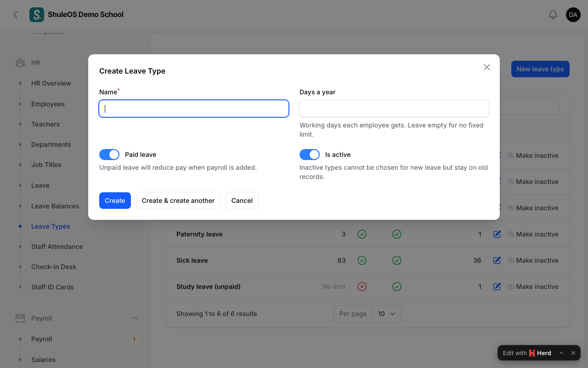Image resolution: width=588 pixels, height=368 pixels.
Task: Click the New leave type button
Action: tap(540, 69)
